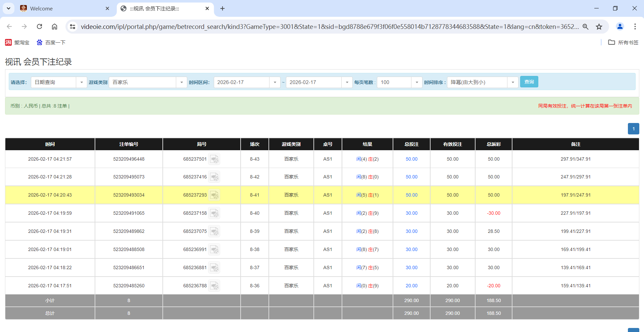
Task: Click the replay camera icon for round 685237158
Action: 214,213
